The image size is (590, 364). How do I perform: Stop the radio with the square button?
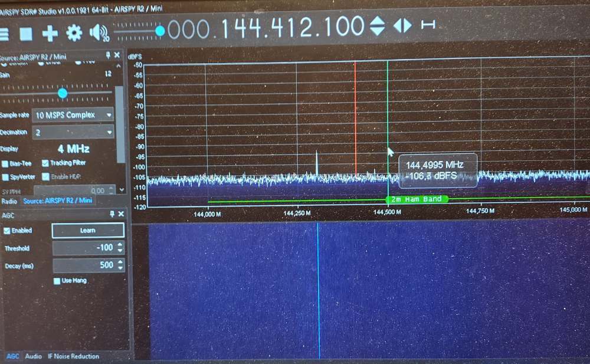(26, 34)
